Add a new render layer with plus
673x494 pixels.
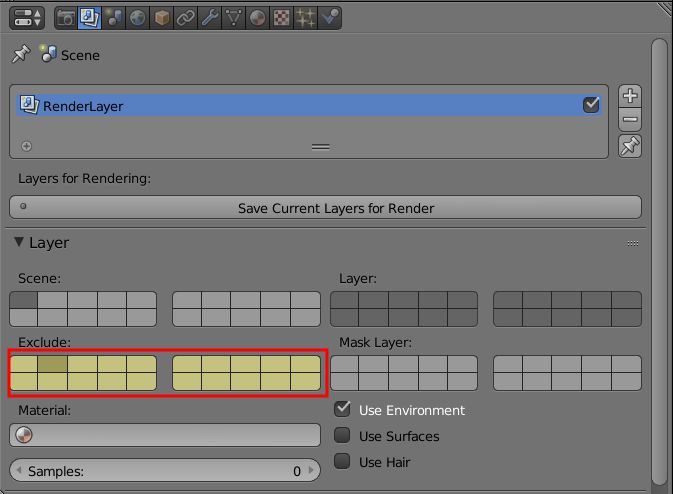(630, 96)
